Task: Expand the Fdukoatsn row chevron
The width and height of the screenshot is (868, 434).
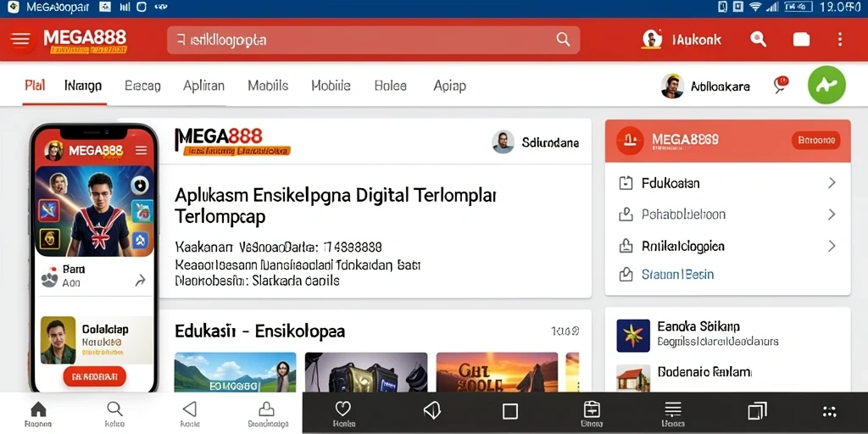Action: click(x=831, y=183)
